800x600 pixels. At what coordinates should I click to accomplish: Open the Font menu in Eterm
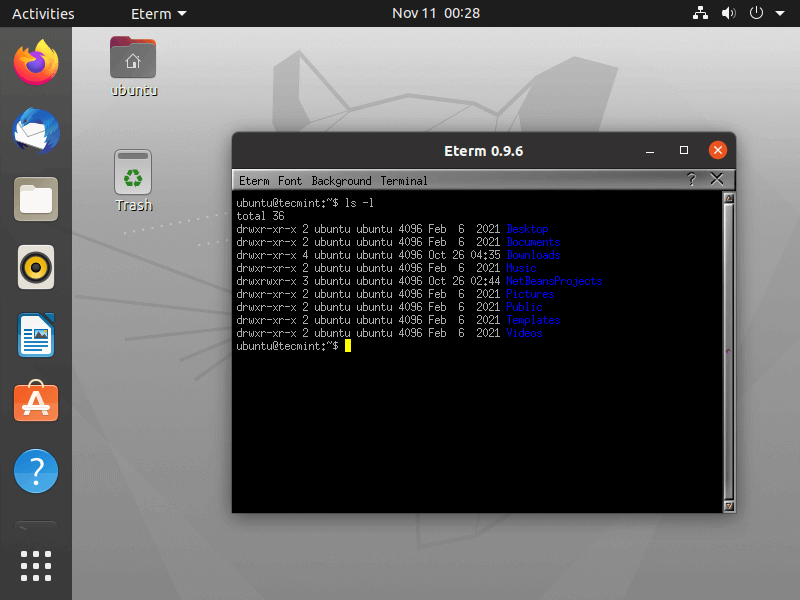point(289,180)
